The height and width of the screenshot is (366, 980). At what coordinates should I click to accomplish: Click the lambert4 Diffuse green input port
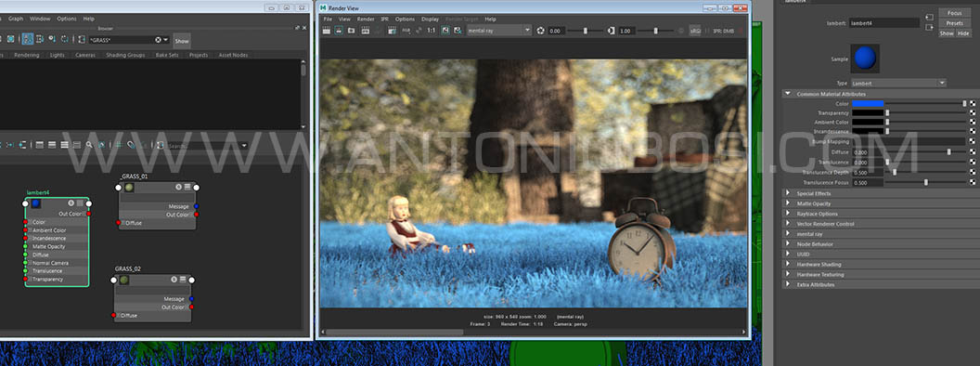point(26,255)
